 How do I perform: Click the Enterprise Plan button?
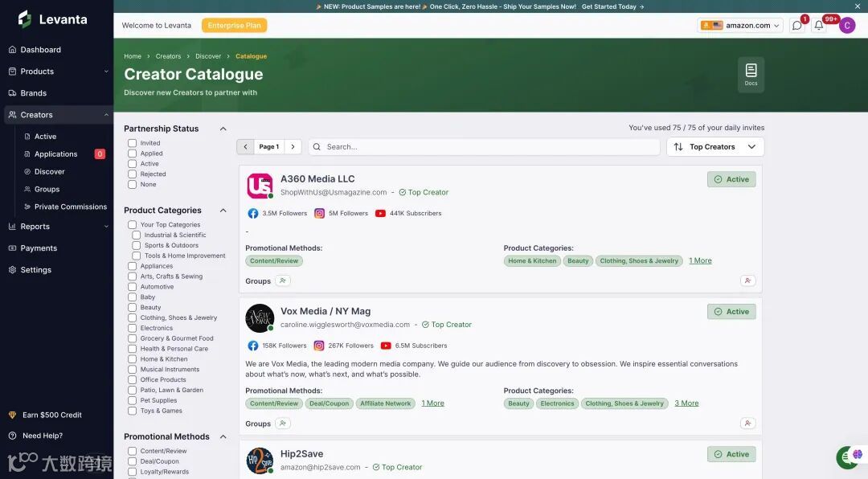coord(234,26)
